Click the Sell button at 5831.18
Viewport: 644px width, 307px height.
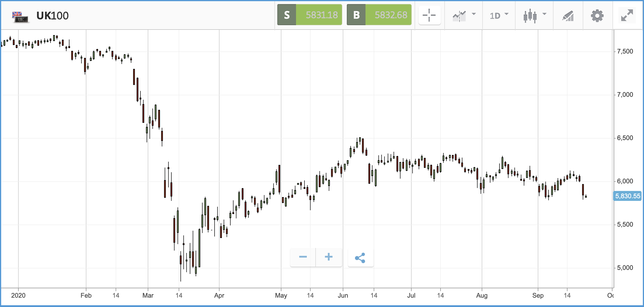[x=310, y=15]
